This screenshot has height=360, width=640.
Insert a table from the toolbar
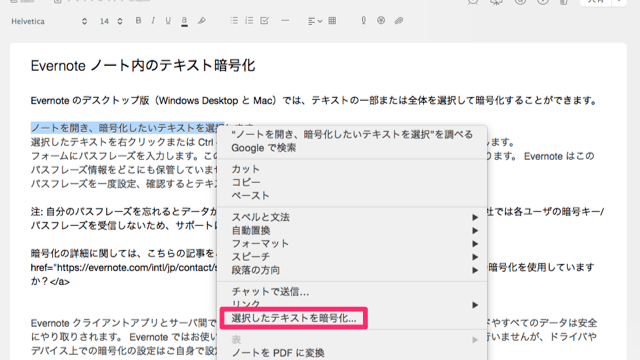(332, 21)
